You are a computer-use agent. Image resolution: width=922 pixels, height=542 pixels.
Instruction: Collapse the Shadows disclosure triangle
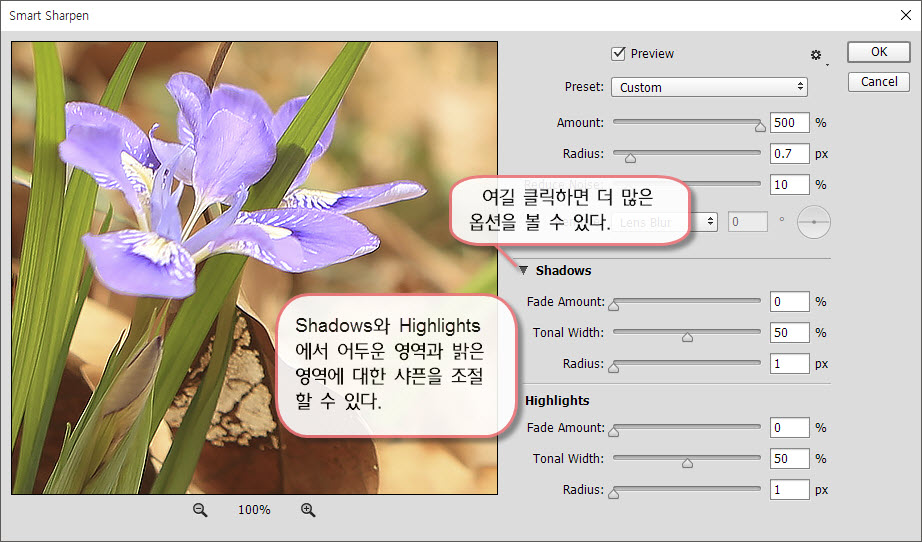pos(523,270)
